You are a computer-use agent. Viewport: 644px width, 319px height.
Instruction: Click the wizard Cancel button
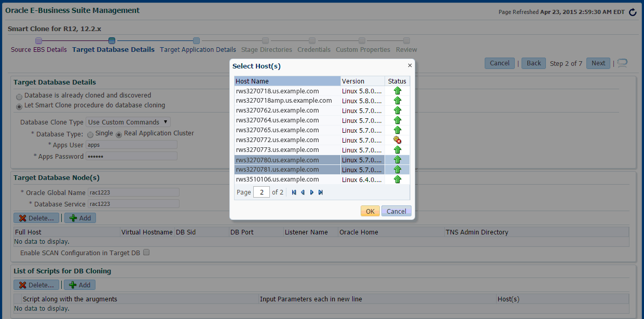pyautogui.click(x=500, y=63)
